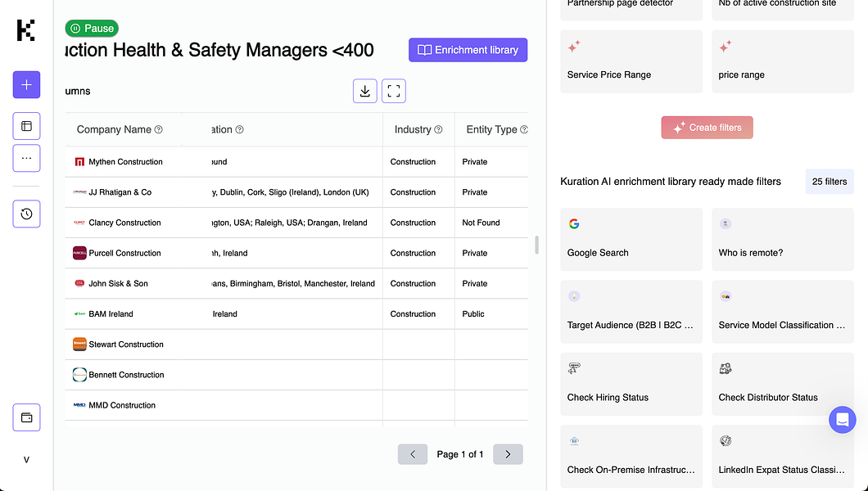Click the BAM Ireland logo

click(x=79, y=313)
